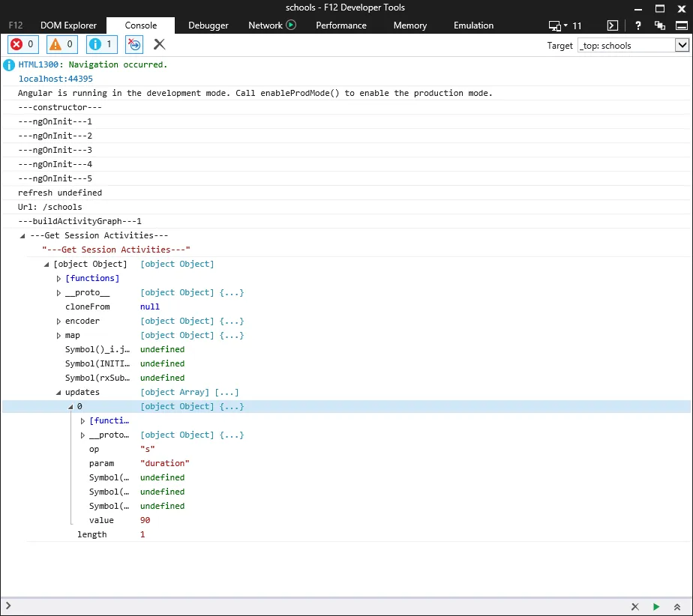This screenshot has width=693, height=616.
Task: Click the localhost:44395 link
Action: (x=55, y=79)
